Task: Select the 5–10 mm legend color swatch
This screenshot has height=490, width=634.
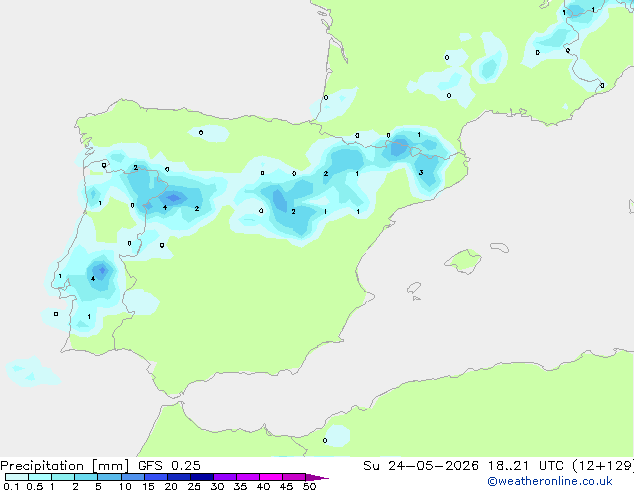Action: click(109, 477)
